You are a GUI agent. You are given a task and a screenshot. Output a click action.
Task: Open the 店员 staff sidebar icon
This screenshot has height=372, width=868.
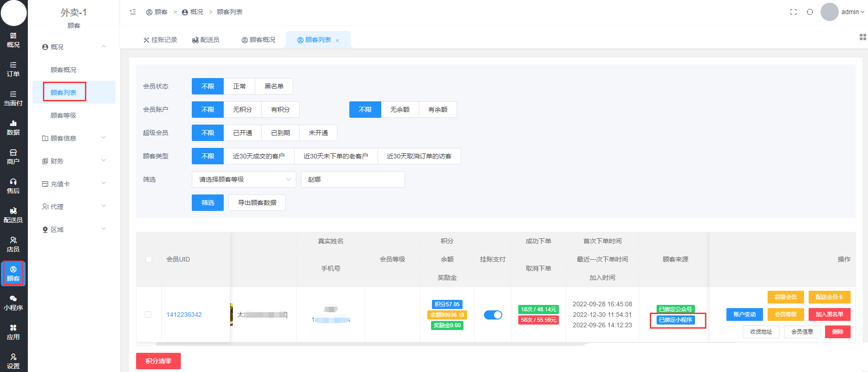(13, 245)
